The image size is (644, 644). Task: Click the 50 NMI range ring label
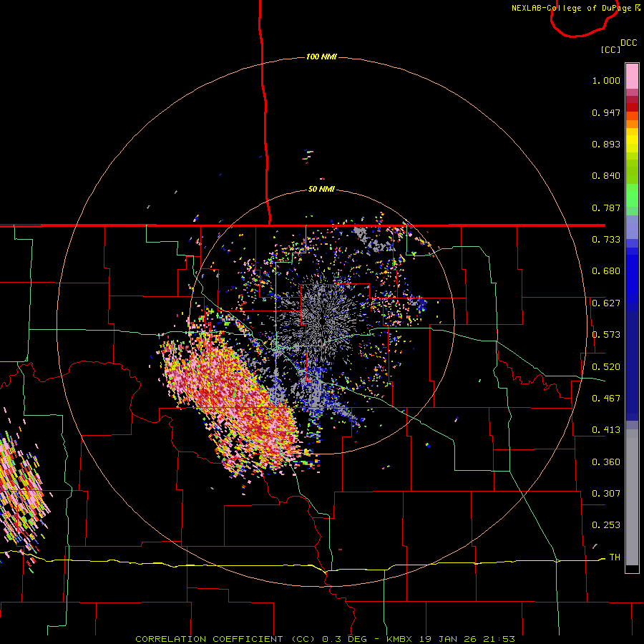click(321, 189)
